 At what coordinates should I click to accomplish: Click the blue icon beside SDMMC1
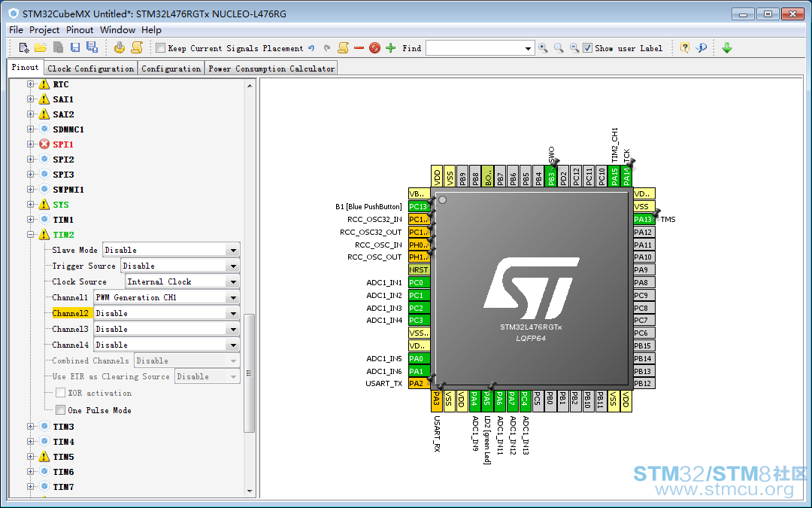(44, 129)
